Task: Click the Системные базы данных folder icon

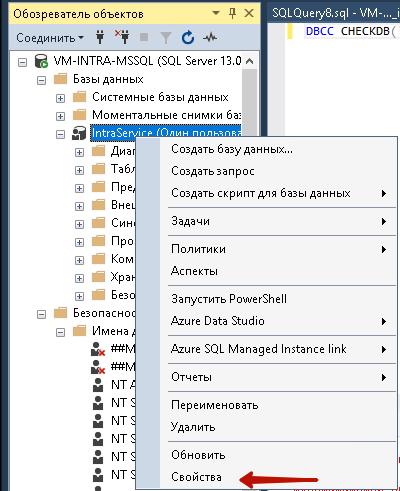Action: [80, 97]
